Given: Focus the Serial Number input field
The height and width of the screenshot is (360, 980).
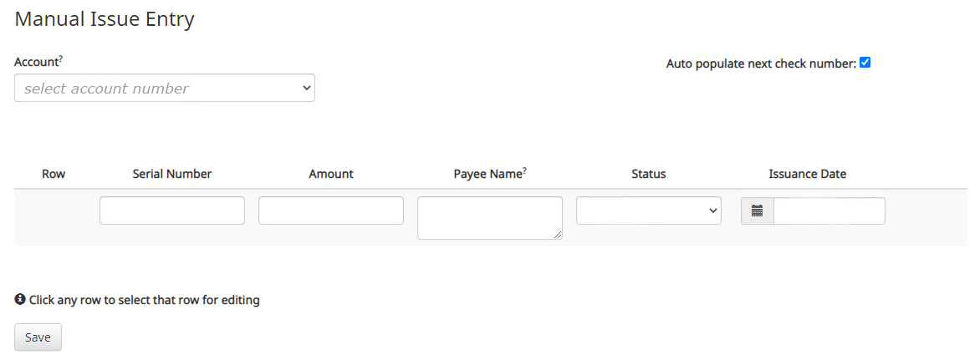Looking at the screenshot, I should click(x=172, y=210).
